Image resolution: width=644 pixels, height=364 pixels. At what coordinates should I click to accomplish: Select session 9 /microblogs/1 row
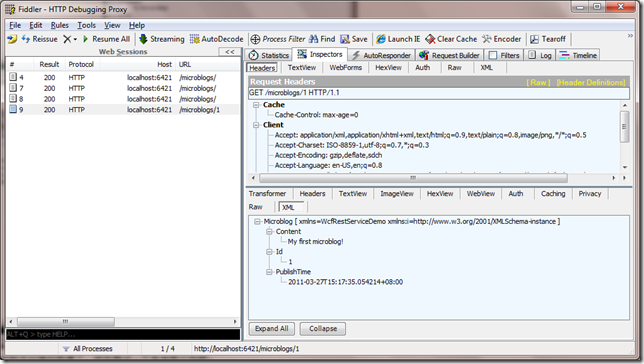(123, 110)
